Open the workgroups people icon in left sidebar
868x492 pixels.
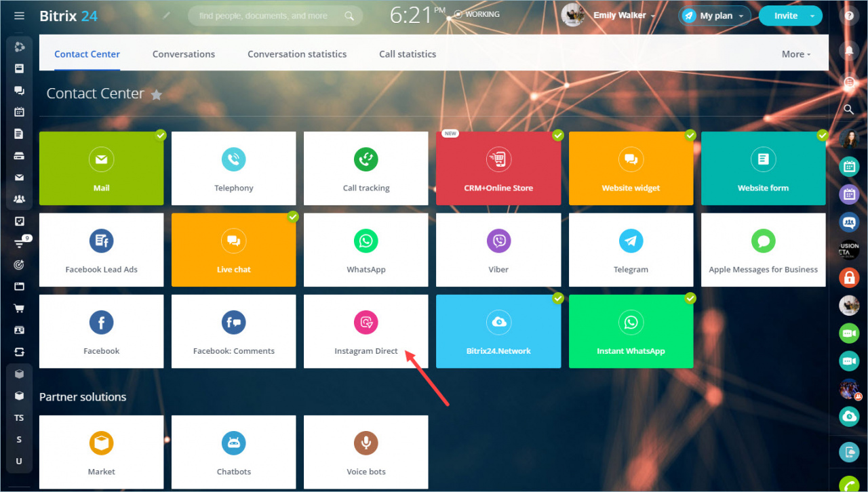pyautogui.click(x=19, y=199)
